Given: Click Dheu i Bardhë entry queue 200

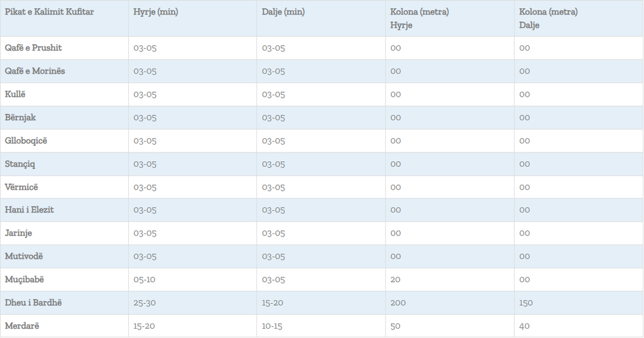Looking at the screenshot, I should 398,303.
